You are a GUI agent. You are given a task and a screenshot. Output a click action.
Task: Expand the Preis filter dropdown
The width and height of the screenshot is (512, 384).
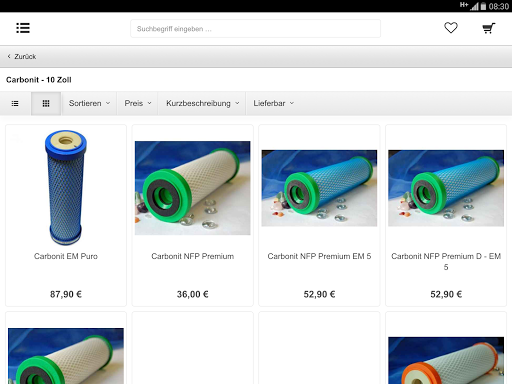click(138, 103)
